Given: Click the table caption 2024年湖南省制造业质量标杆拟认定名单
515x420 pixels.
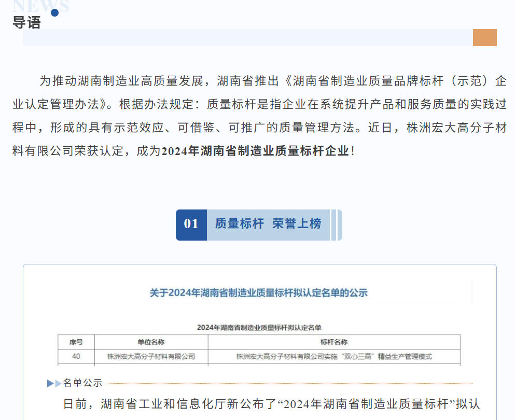Looking at the screenshot, I should pyautogui.click(x=259, y=328).
